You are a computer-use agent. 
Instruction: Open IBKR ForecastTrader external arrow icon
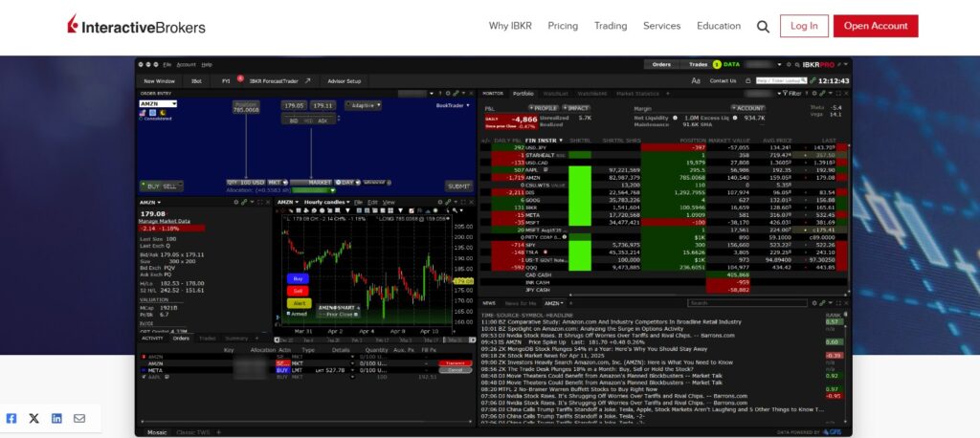pyautogui.click(x=307, y=80)
